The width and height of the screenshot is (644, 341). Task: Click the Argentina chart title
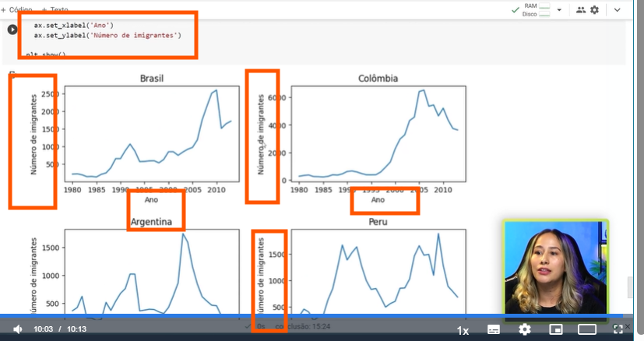point(151,222)
